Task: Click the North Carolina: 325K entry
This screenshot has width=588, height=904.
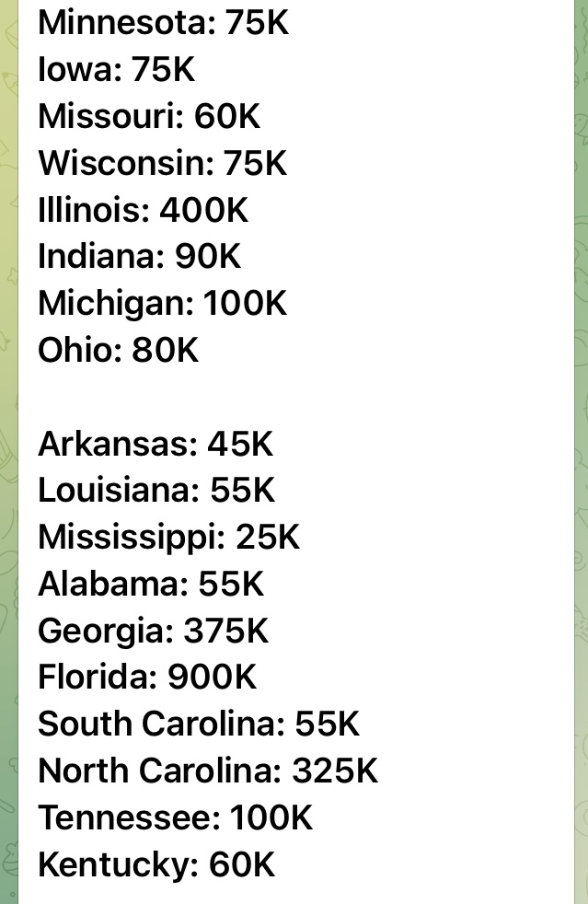Action: [x=208, y=771]
